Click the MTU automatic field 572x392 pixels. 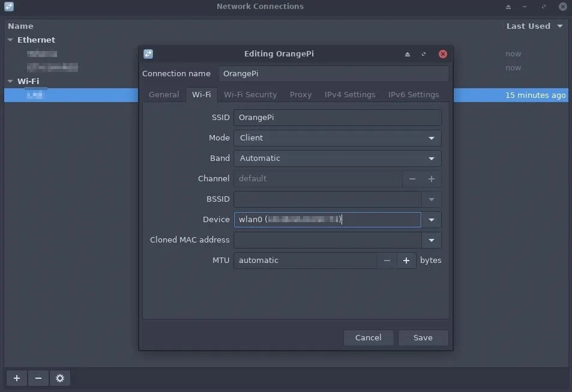[306, 261]
